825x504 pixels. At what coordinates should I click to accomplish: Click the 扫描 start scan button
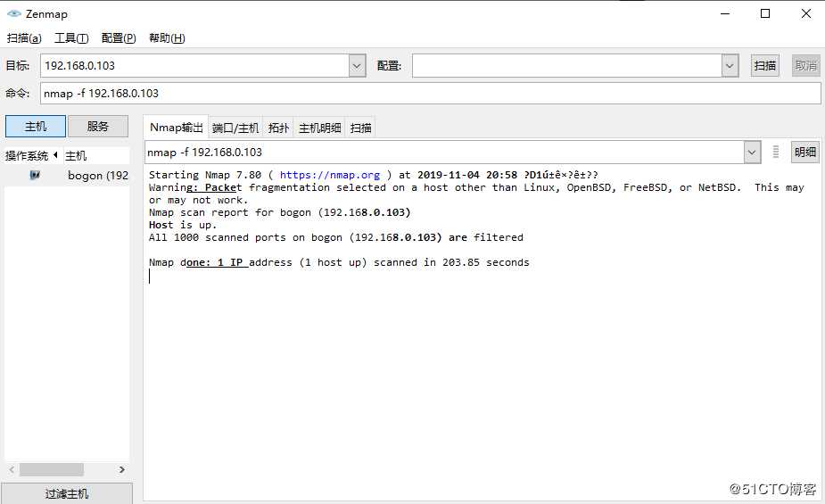click(x=765, y=66)
